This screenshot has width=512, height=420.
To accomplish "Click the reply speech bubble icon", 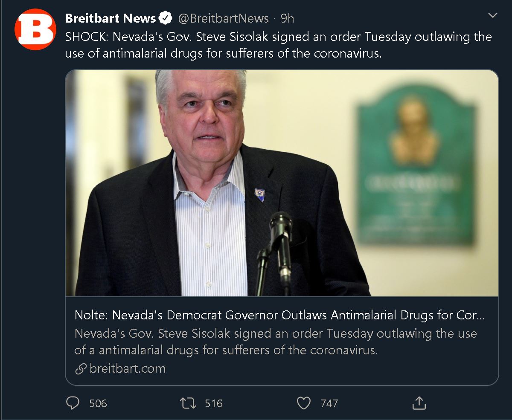I will (73, 403).
